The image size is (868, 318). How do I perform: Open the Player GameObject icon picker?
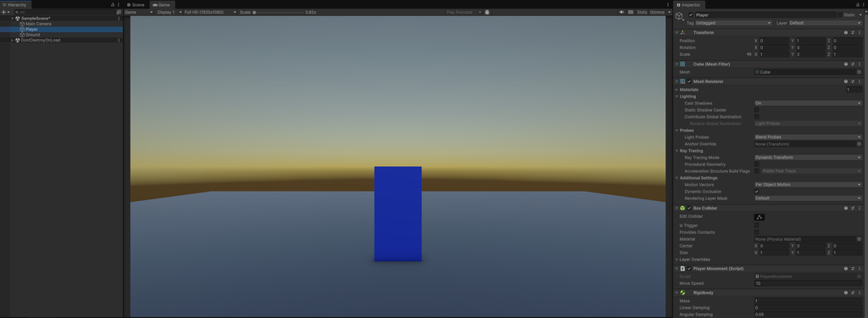click(x=680, y=17)
